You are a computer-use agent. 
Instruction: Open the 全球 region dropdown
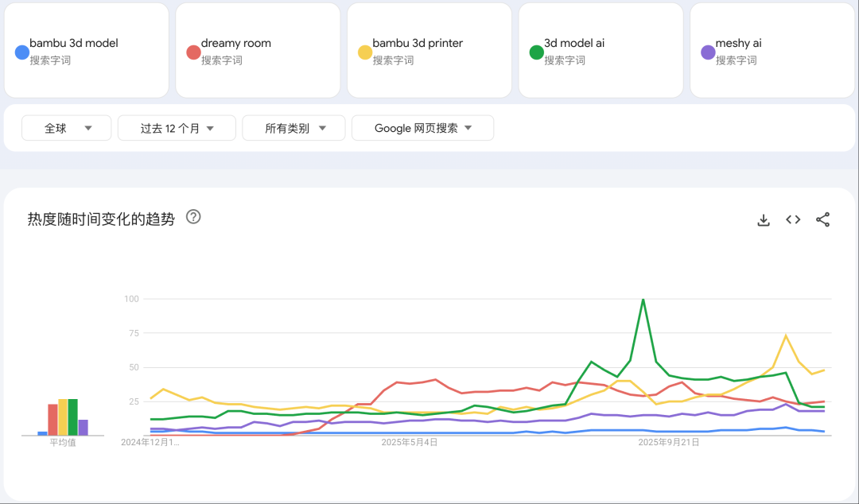(66, 128)
